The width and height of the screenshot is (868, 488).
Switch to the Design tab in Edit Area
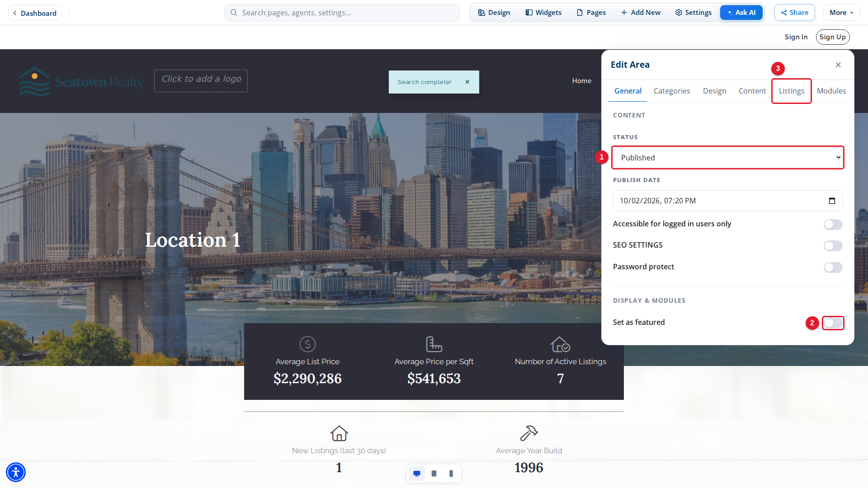[714, 91]
